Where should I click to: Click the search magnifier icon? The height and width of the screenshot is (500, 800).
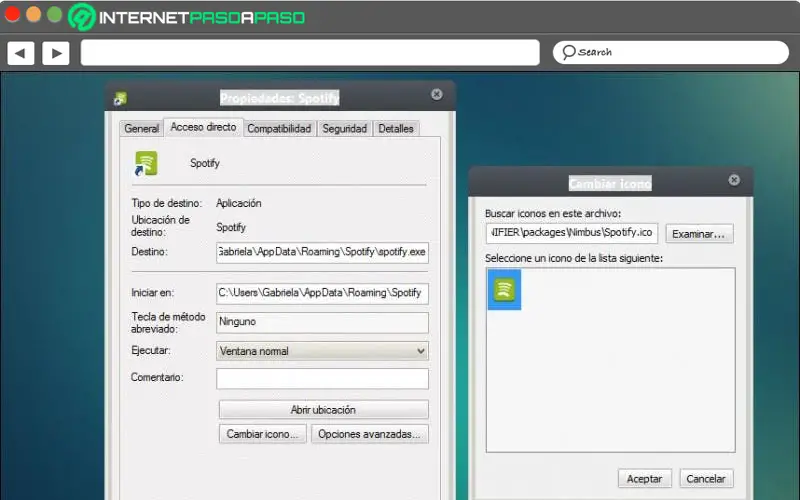pyautogui.click(x=568, y=52)
